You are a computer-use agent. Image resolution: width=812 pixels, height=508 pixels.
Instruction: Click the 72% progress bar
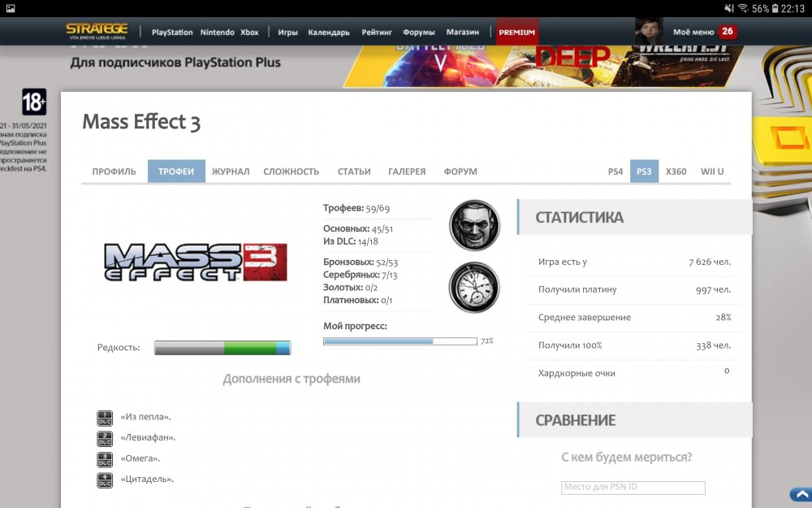coord(400,341)
